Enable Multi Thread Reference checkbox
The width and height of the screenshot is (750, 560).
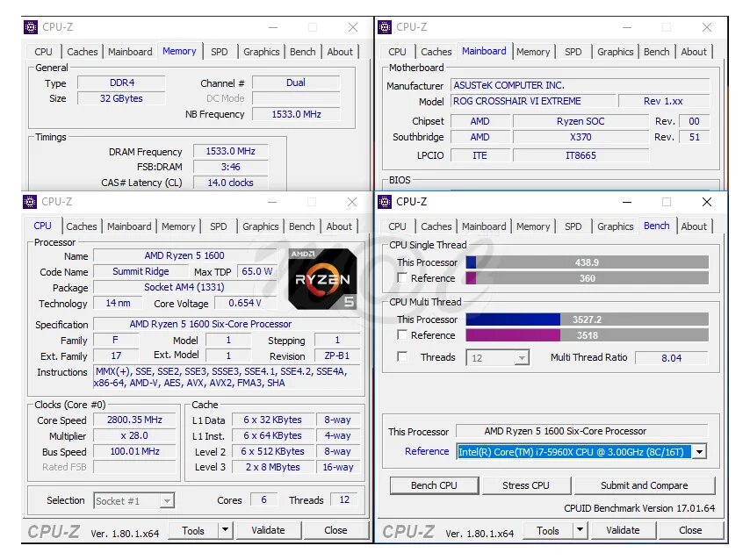[x=402, y=334]
